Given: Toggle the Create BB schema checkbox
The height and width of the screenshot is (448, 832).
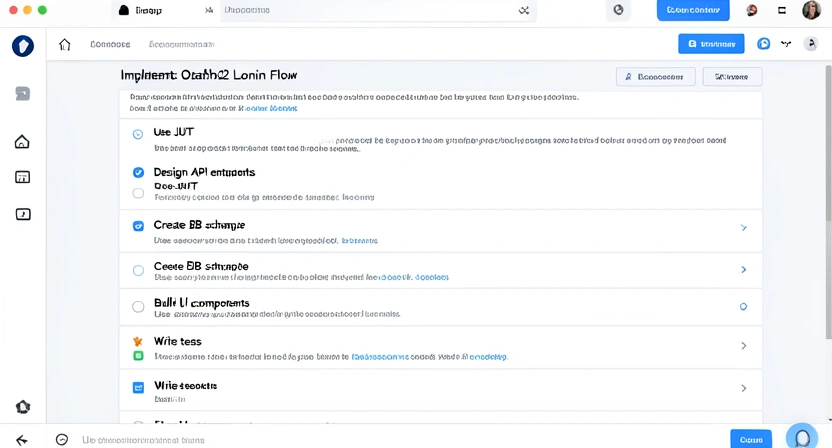Looking at the screenshot, I should click(x=138, y=226).
